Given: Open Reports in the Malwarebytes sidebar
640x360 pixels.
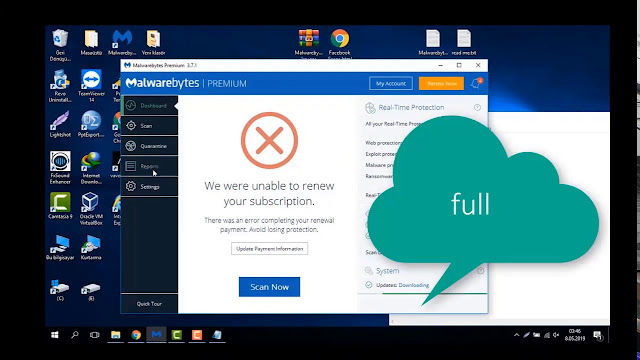Looking at the screenshot, I should pos(149,166).
